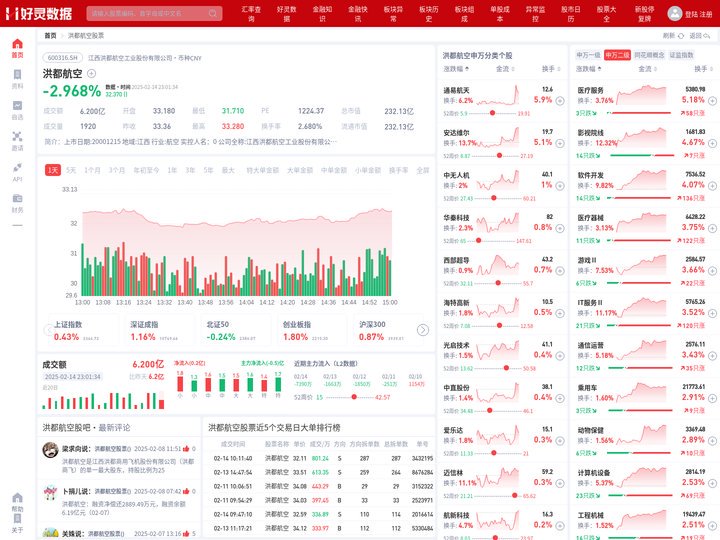Add 西部超导 using its plus icon
720x540 pixels.
click(x=560, y=270)
